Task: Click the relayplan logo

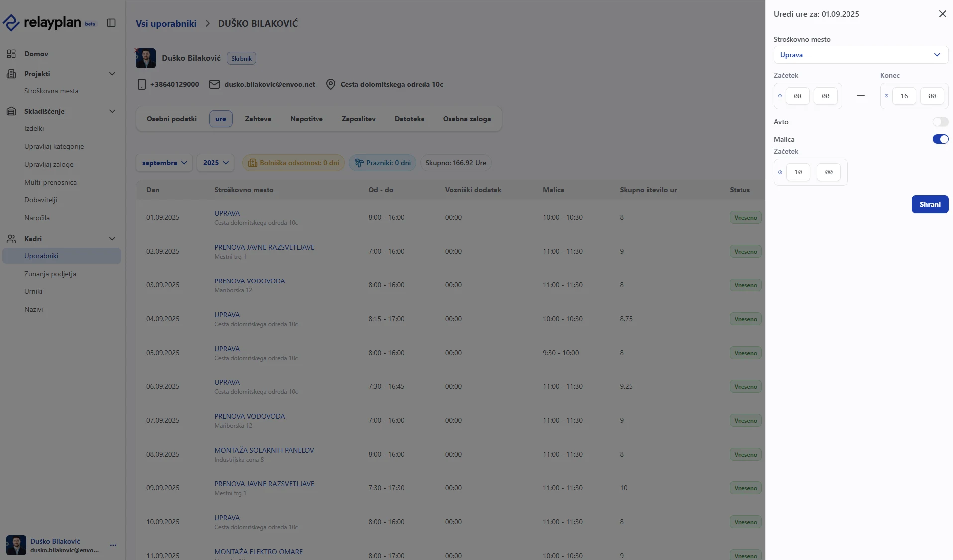Action: click(x=49, y=22)
